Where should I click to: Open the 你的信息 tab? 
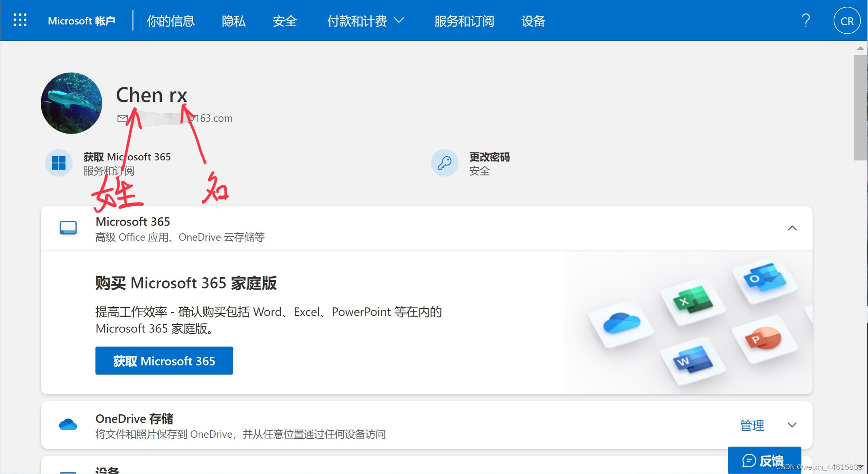(x=171, y=21)
